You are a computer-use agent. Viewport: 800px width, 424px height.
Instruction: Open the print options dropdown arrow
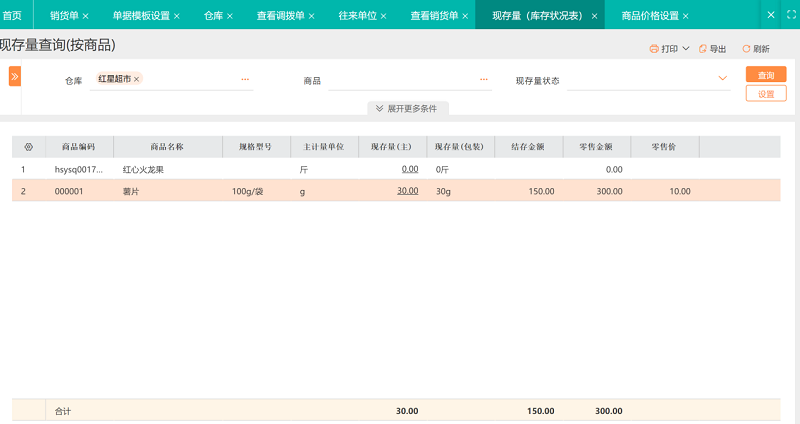tap(686, 48)
